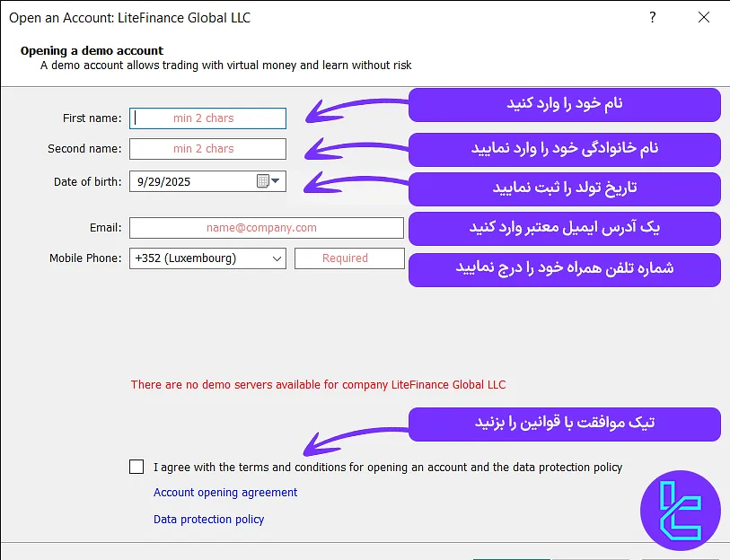Click the First name input field
Image resolution: width=730 pixels, height=560 pixels.
click(207, 118)
